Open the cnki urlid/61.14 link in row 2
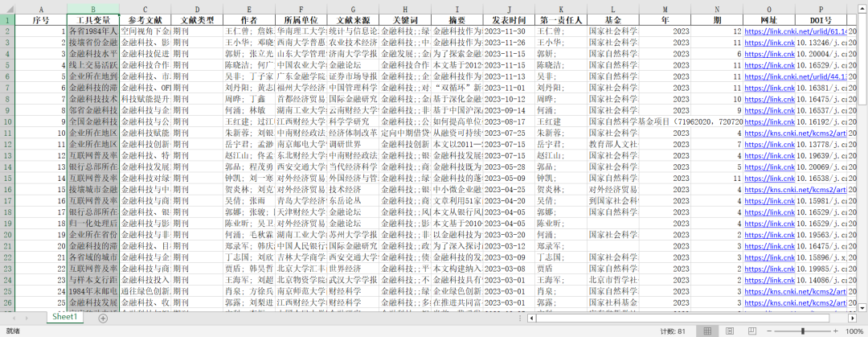Image resolution: width=868 pixels, height=337 pixels. [x=796, y=31]
